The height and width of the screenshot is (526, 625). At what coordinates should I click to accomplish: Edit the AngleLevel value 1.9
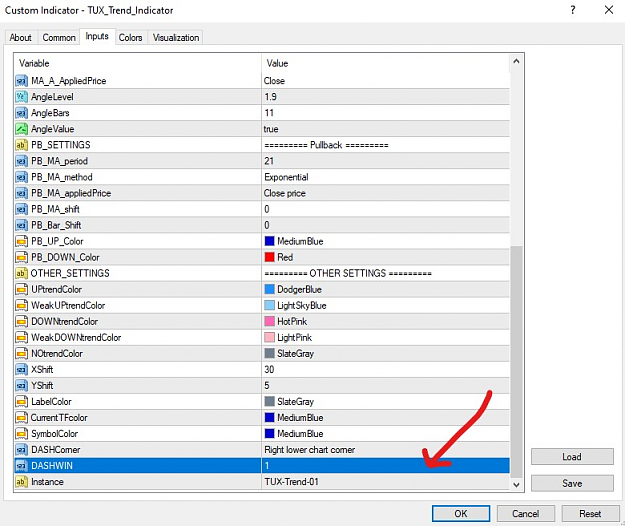point(270,97)
